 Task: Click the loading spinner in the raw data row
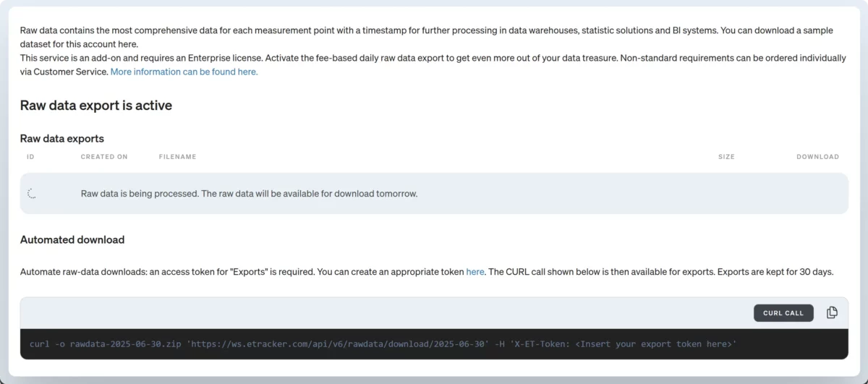tap(32, 194)
